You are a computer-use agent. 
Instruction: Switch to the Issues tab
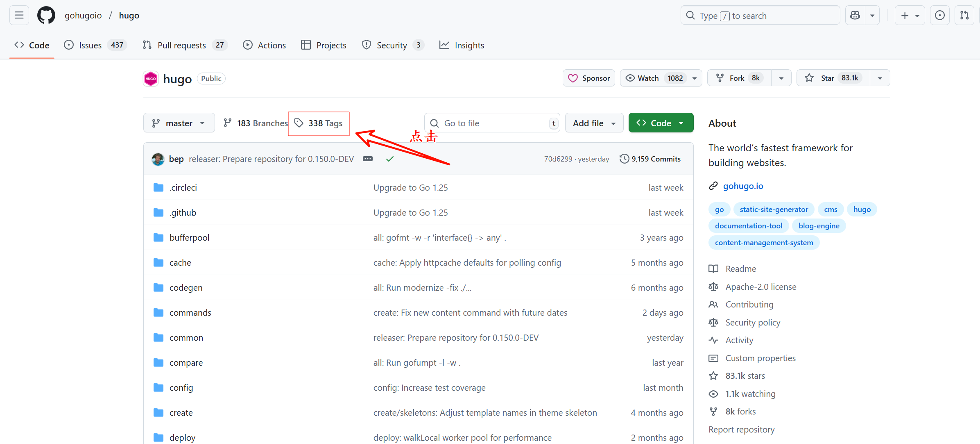(x=95, y=45)
